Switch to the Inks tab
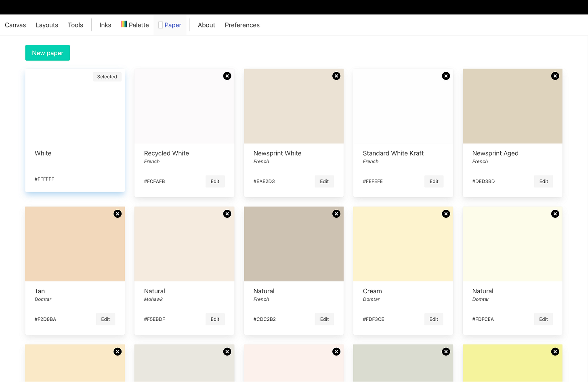588x382 pixels. point(105,25)
